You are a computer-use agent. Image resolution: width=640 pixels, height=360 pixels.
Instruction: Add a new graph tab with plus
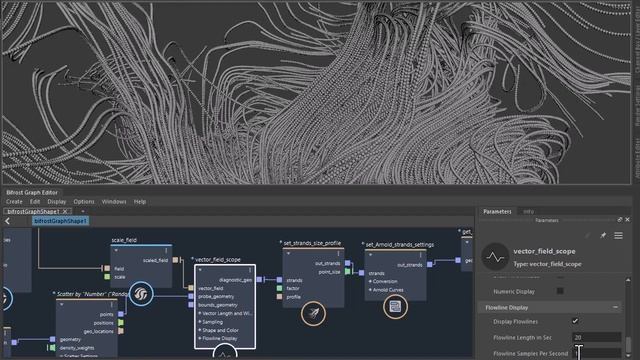tap(83, 211)
